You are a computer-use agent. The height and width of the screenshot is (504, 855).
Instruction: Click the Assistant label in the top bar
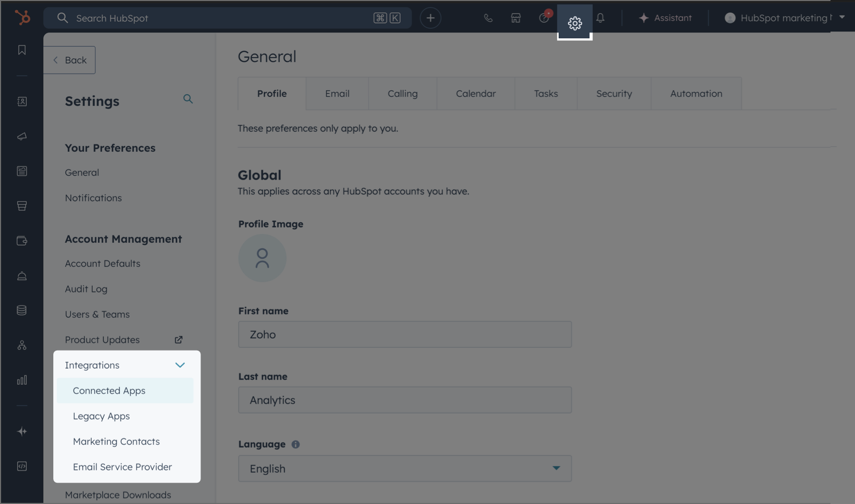click(673, 18)
